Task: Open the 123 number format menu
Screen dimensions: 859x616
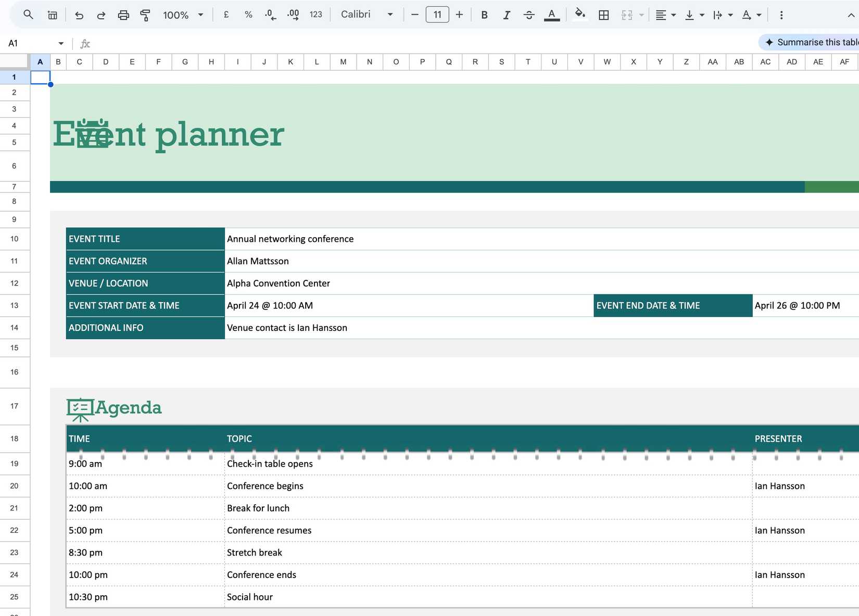Action: (315, 15)
